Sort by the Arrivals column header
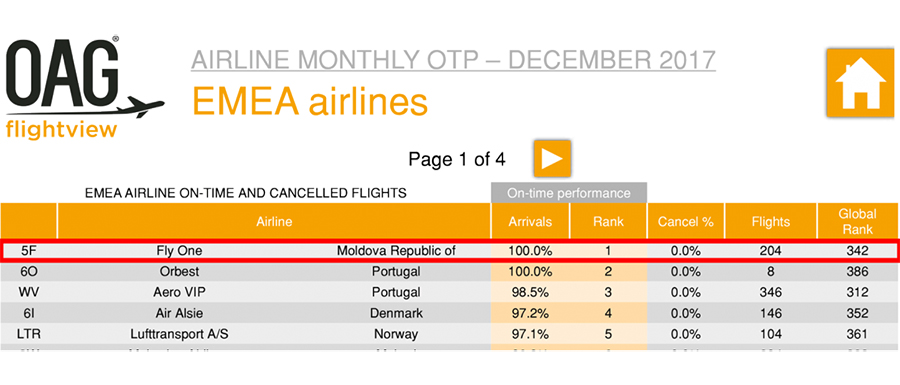 click(530, 221)
